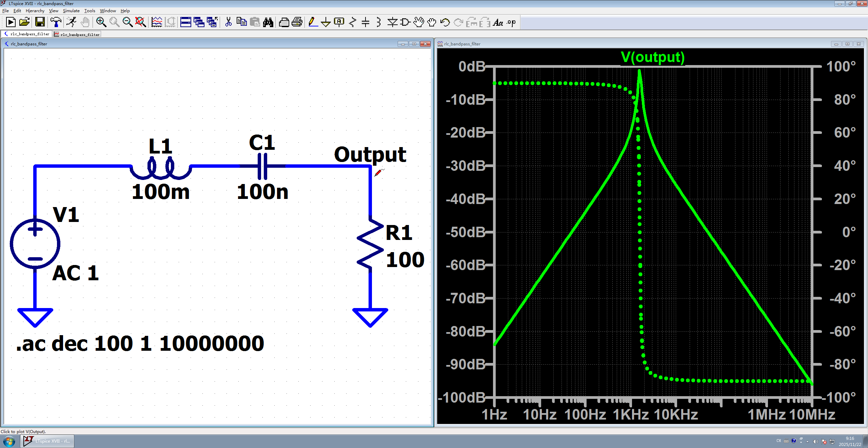Click the LTspice XVII taskbar button
This screenshot has height=448, width=868.
(47, 441)
